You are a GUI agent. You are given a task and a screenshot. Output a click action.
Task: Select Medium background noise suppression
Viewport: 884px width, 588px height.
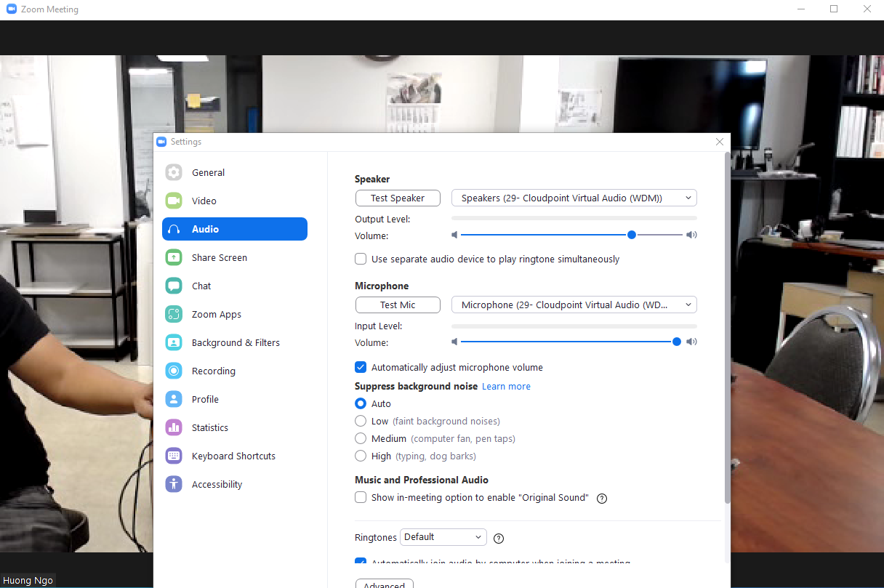point(361,438)
